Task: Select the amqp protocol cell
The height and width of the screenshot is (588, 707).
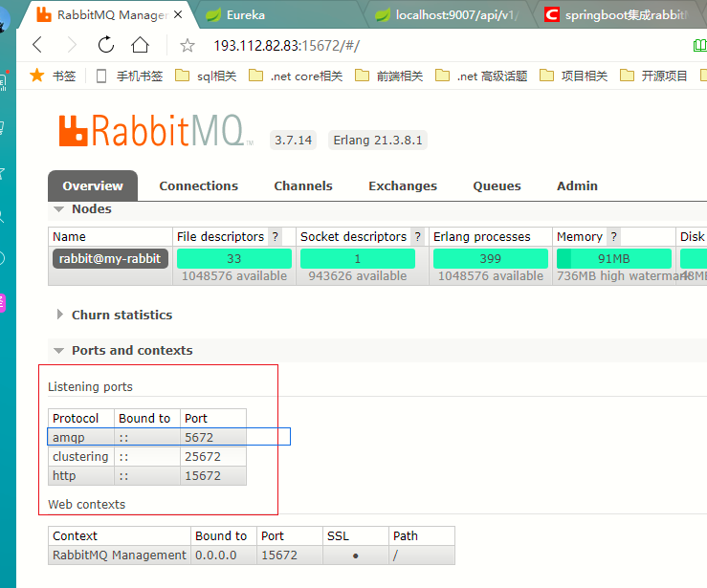Action: (81, 437)
